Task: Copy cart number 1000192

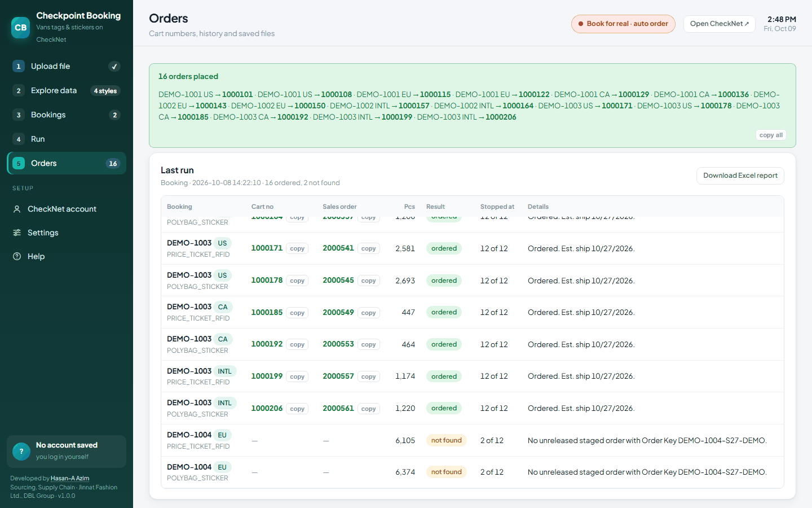Action: pos(297,344)
